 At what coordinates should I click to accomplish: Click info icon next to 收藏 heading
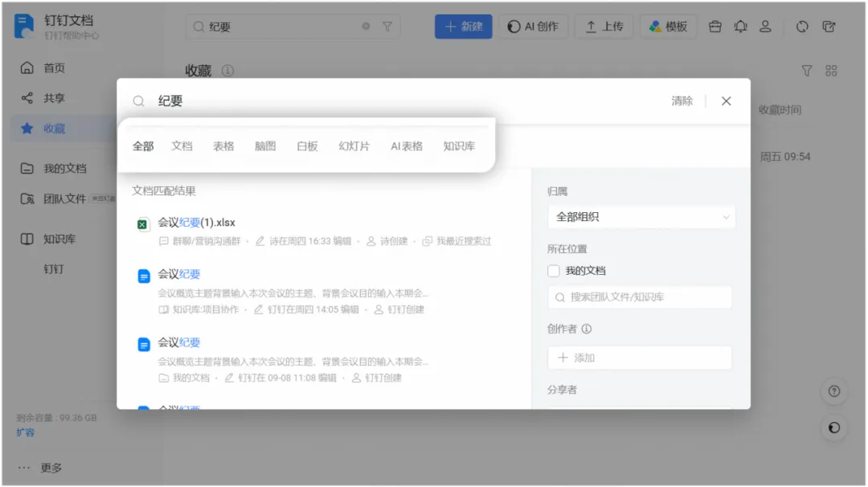click(x=227, y=71)
